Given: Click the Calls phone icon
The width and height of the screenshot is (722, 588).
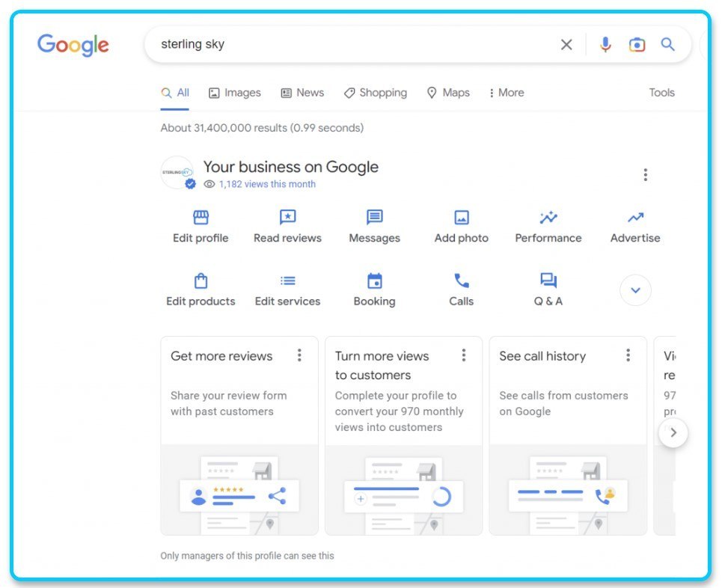Looking at the screenshot, I should click(462, 281).
